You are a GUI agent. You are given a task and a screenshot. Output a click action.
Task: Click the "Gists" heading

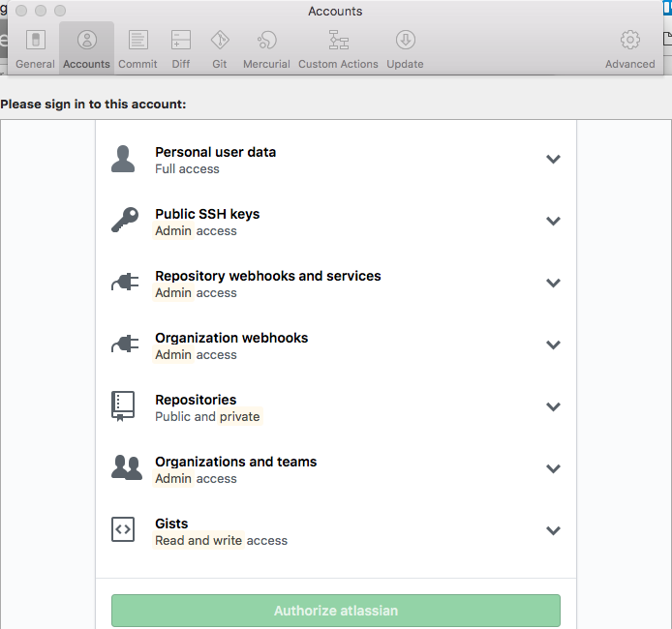coord(171,524)
